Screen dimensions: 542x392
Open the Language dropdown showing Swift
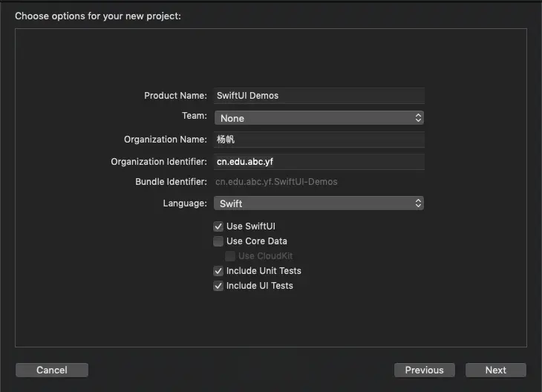point(319,203)
